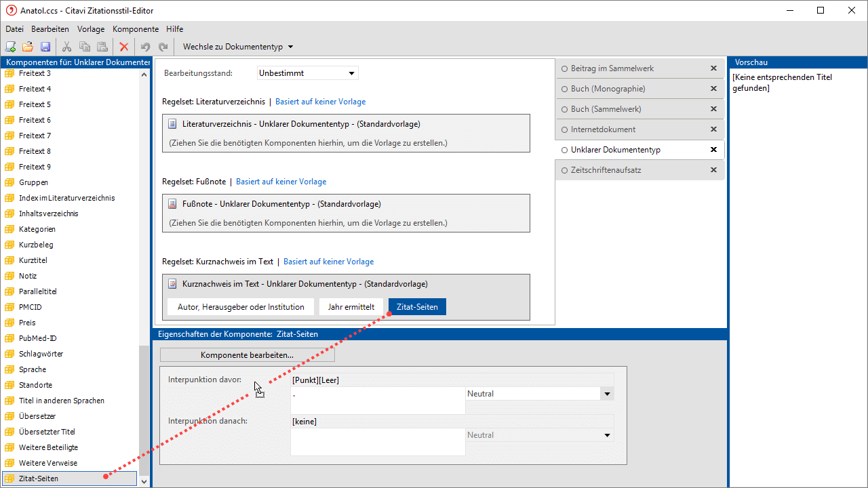Click the paste clipboard icon
868x488 pixels.
point(102,47)
